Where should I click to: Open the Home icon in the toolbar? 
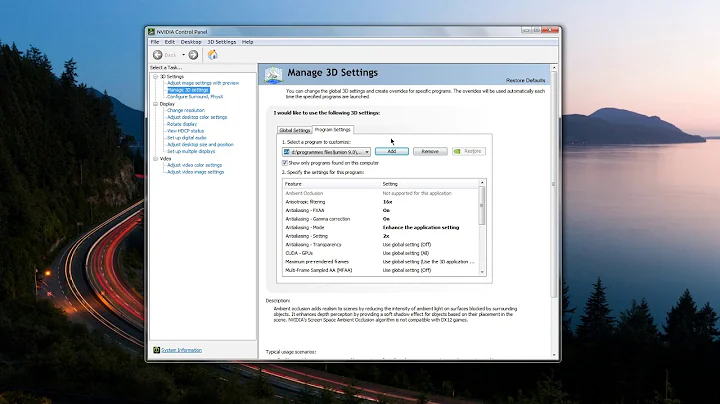213,55
